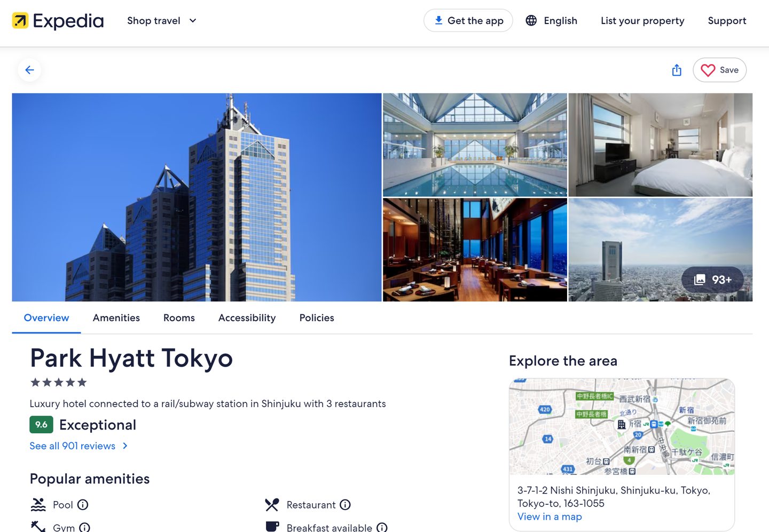Click the Park Hyatt Tokyo title

tap(131, 358)
